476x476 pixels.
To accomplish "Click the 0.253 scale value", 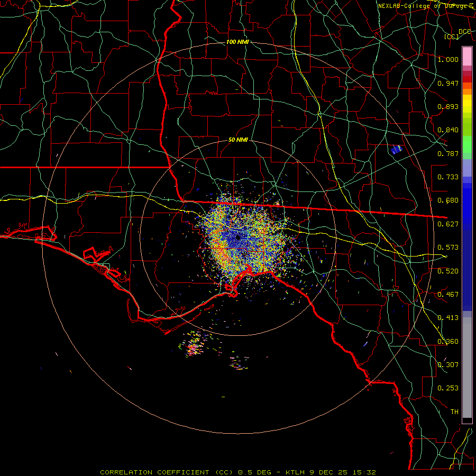I will click(448, 388).
